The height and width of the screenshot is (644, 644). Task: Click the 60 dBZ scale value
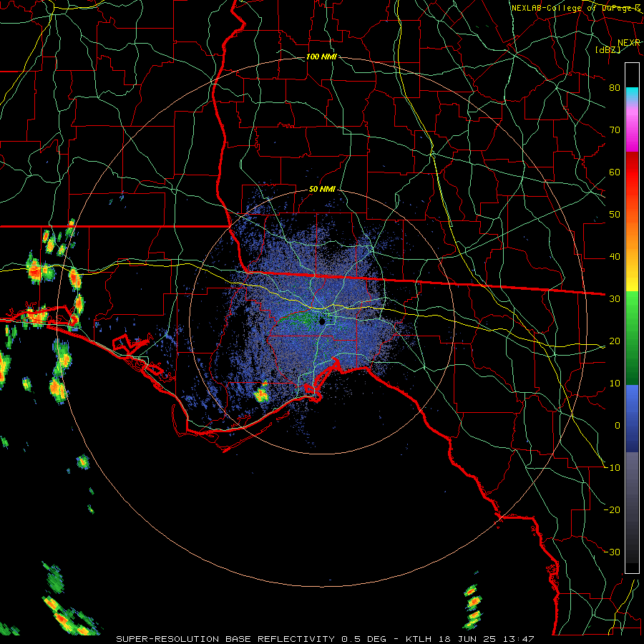point(615,172)
